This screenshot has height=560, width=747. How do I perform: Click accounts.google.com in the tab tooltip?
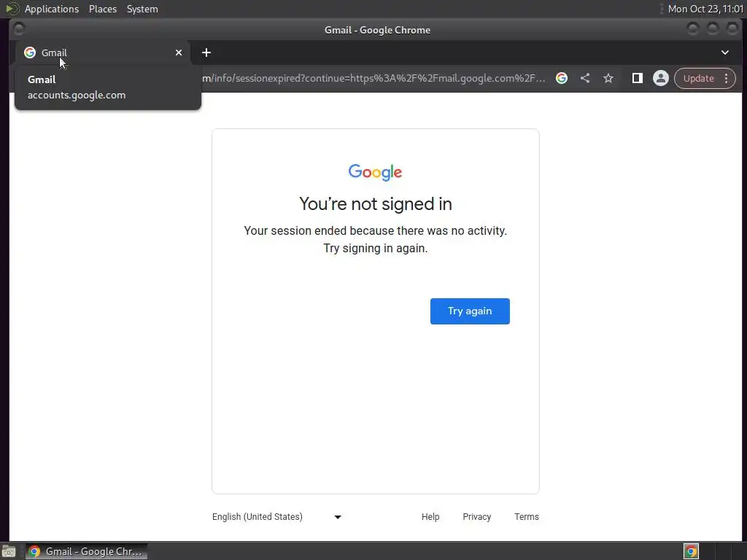77,95
